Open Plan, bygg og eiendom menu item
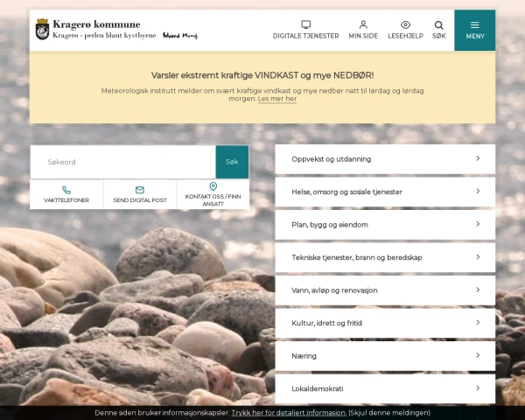525x420 pixels. [x=385, y=225]
